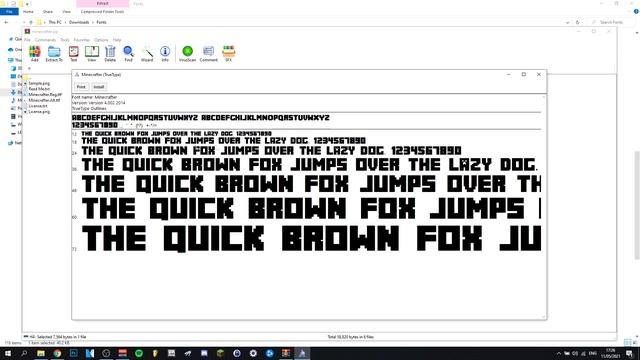Viewport: 640px width, 360px height.
Task: Open the Favorites menu in WinRAR
Action: pyautogui.click(x=82, y=40)
